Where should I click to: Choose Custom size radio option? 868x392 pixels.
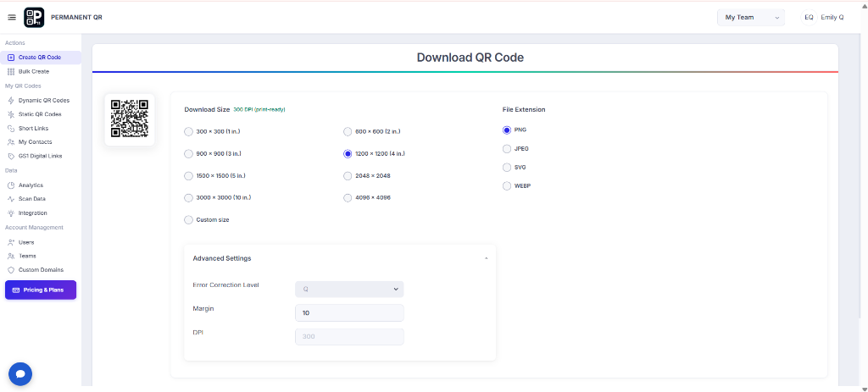[x=189, y=220]
